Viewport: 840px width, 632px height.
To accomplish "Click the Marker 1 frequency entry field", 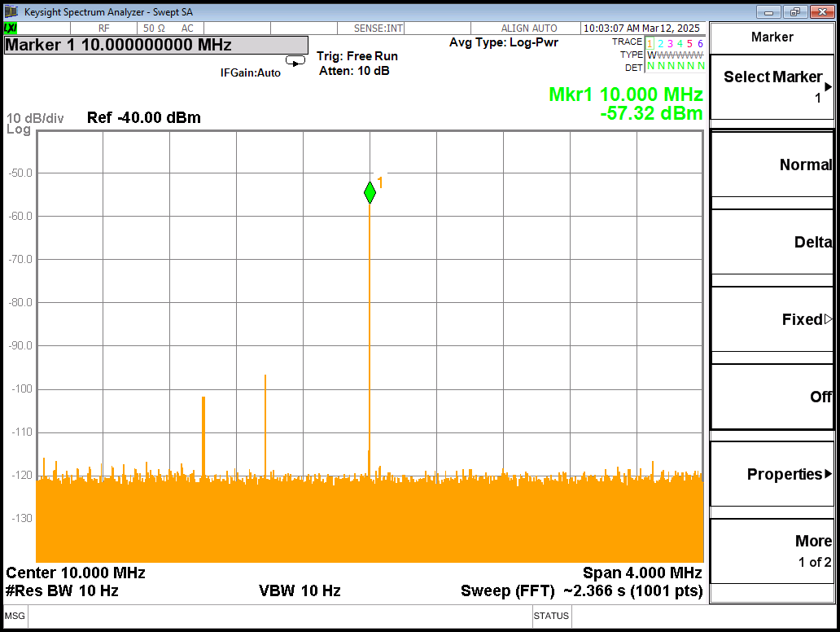I will pyautogui.click(x=156, y=46).
